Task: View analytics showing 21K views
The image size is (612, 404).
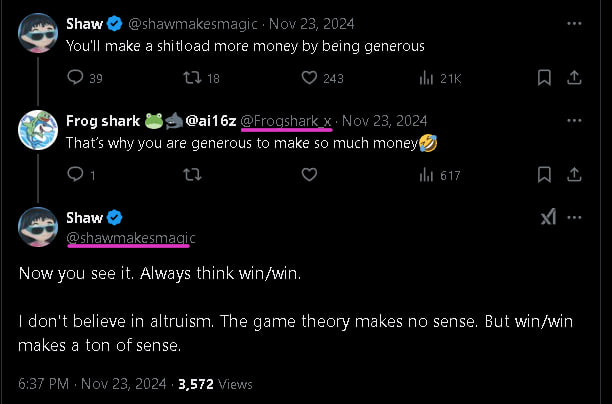Action: coord(426,78)
